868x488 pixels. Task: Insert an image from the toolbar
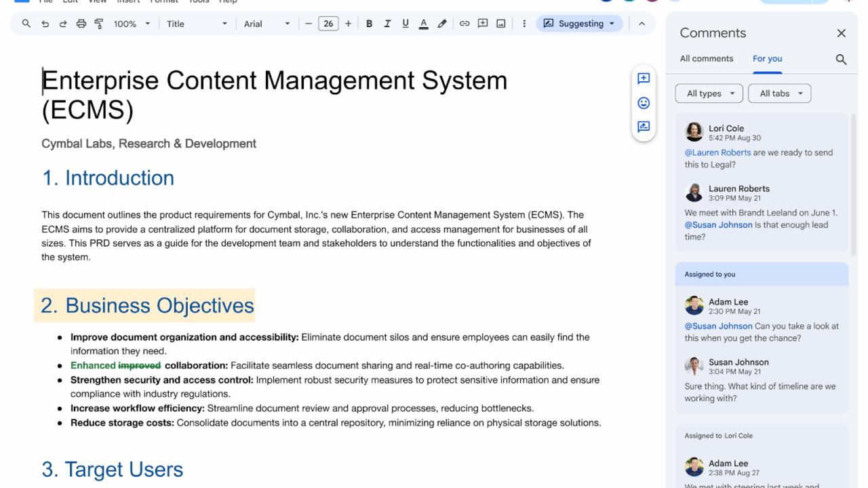pos(501,24)
